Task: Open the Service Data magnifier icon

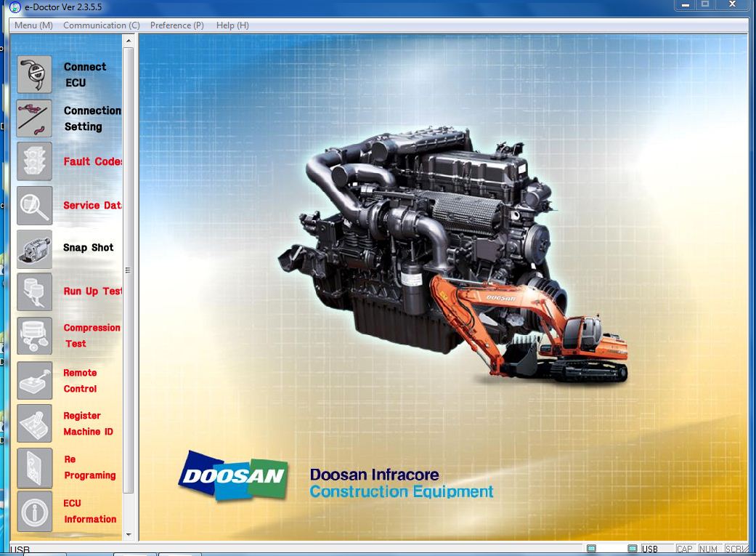Action: (34, 206)
